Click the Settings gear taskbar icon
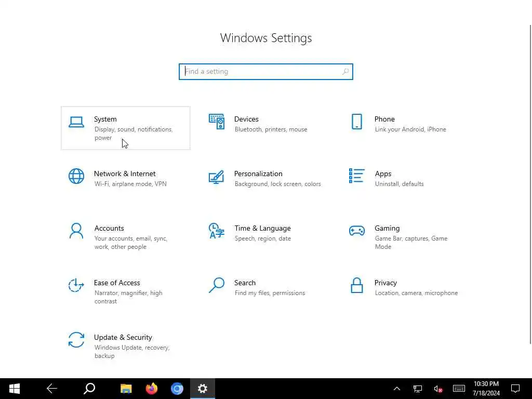Image resolution: width=532 pixels, height=399 pixels. [x=203, y=389]
